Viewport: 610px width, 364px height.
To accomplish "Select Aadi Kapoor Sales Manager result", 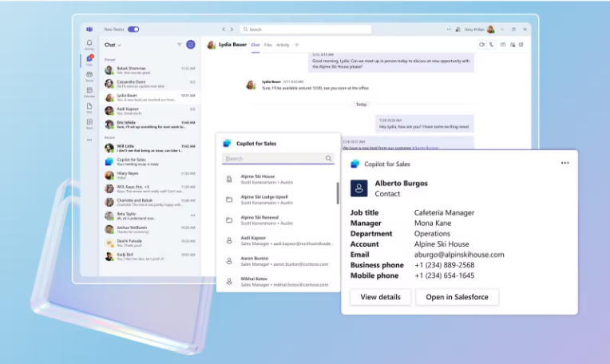I will pyautogui.click(x=278, y=240).
